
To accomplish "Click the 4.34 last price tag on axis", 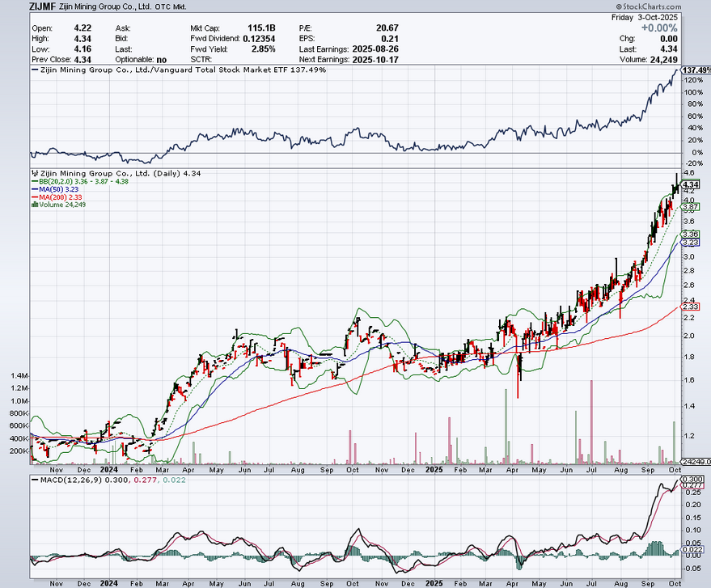I will (x=690, y=185).
